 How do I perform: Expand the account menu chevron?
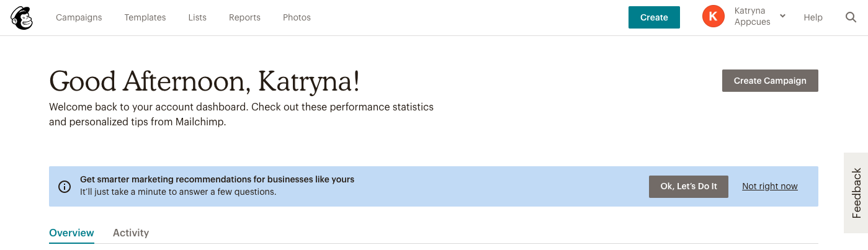(782, 16)
